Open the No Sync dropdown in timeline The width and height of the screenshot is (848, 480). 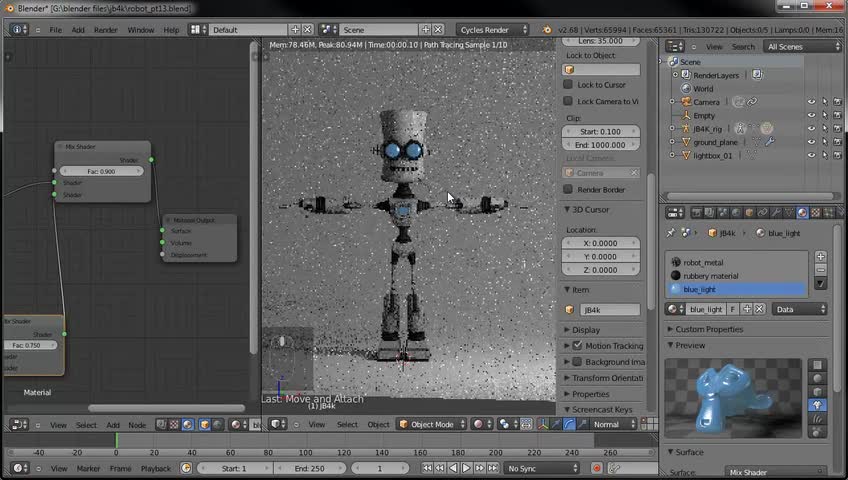(541, 468)
